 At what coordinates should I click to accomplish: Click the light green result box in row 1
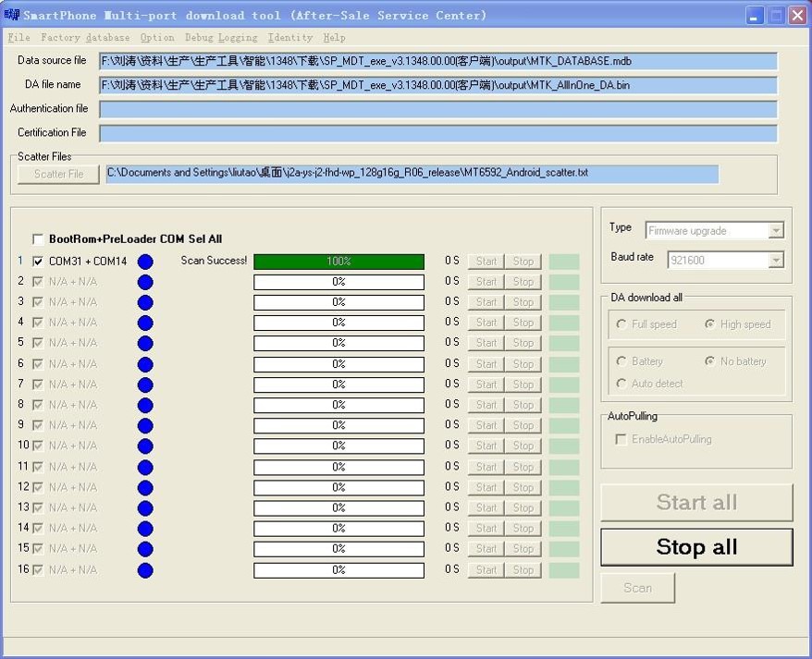[x=564, y=262]
